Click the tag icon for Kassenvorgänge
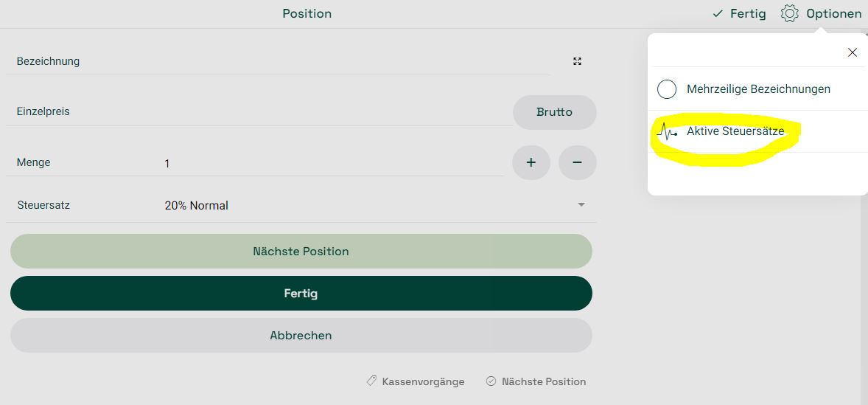This screenshot has height=405, width=868. coord(371,381)
